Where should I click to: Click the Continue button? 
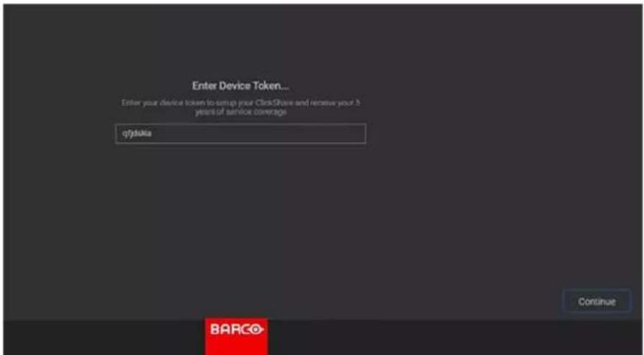pos(597,302)
